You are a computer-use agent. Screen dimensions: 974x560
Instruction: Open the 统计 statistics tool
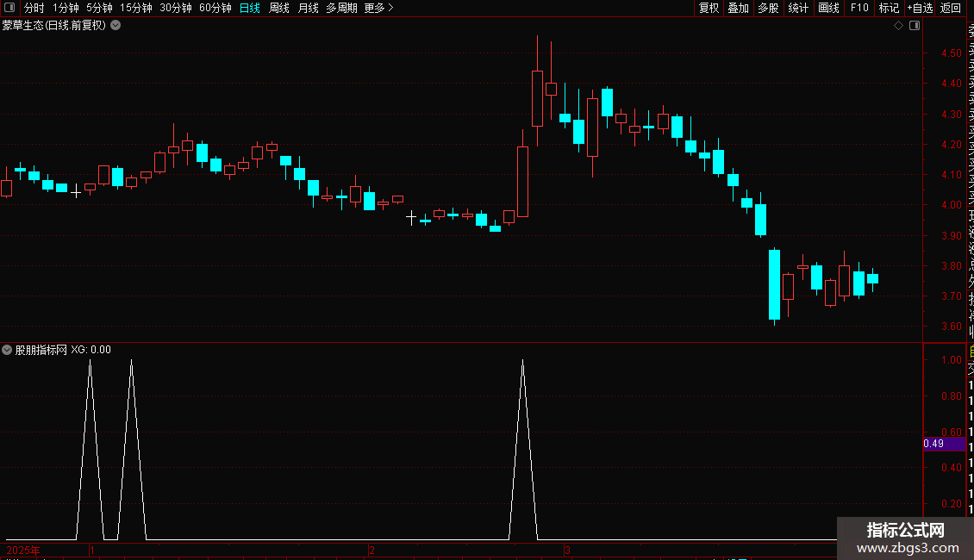point(798,8)
